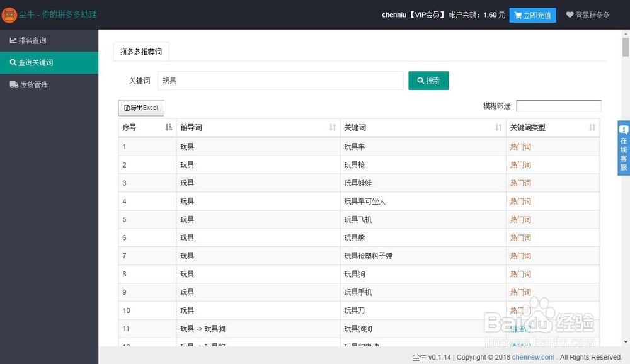Open 排名查询 in the sidebar
This screenshot has width=630, height=364.
tap(49, 40)
